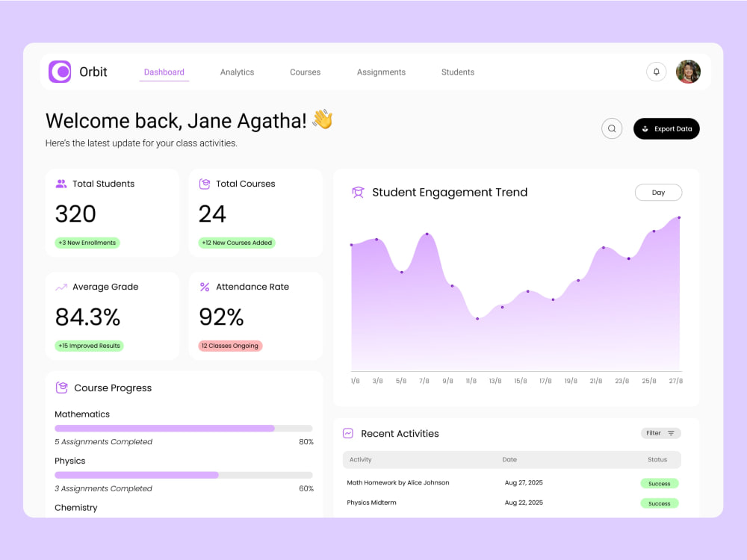Click the 92% attendance rate value
The width and height of the screenshot is (747, 560).
(221, 317)
